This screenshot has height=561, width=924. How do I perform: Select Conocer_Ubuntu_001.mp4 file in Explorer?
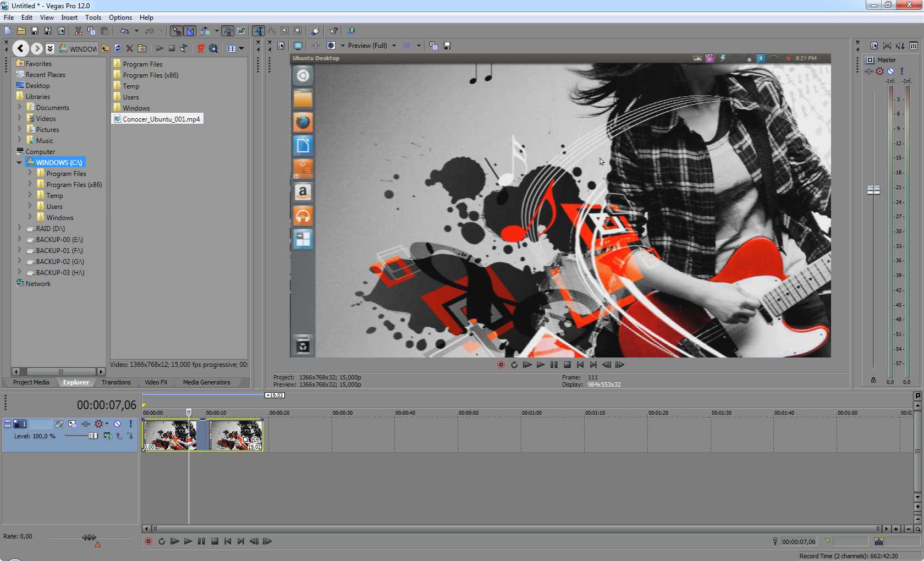(161, 119)
